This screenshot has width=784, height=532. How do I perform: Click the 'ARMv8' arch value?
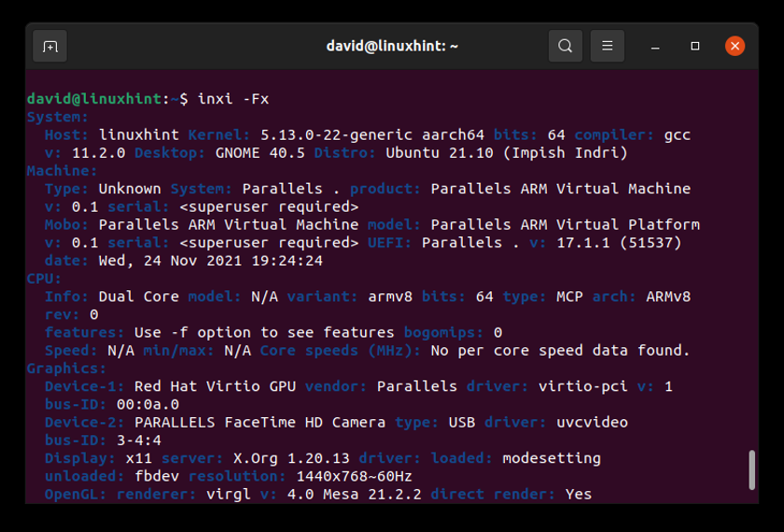(668, 296)
